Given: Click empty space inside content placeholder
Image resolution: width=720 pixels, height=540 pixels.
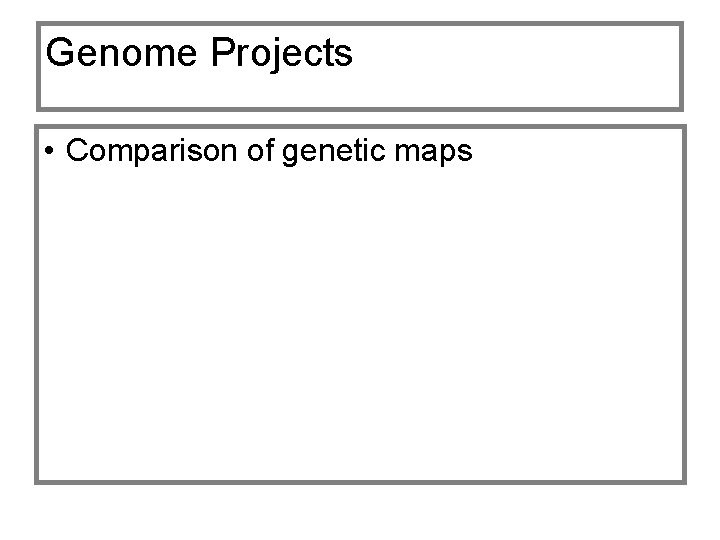Looking at the screenshot, I should 360,321.
